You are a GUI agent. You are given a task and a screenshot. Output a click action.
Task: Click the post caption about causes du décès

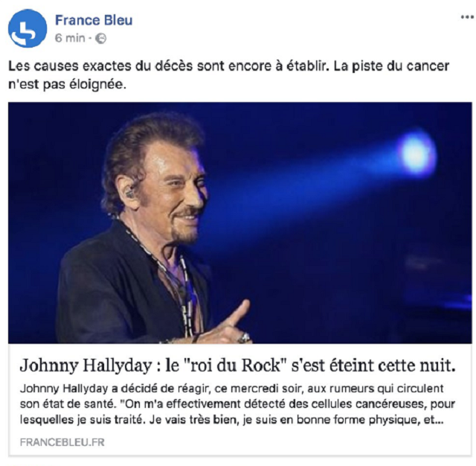click(228, 75)
